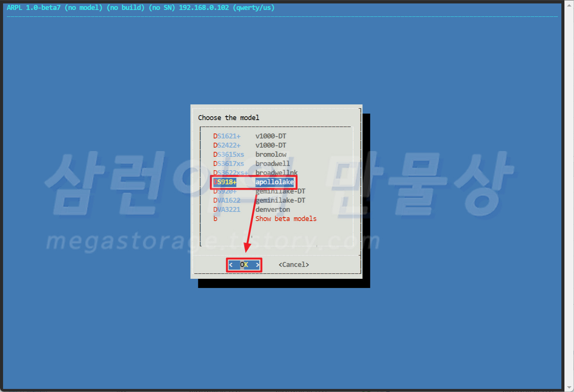Image resolution: width=574 pixels, height=392 pixels.
Task: Choose the DS3615xs bromolow model
Action: click(x=249, y=155)
